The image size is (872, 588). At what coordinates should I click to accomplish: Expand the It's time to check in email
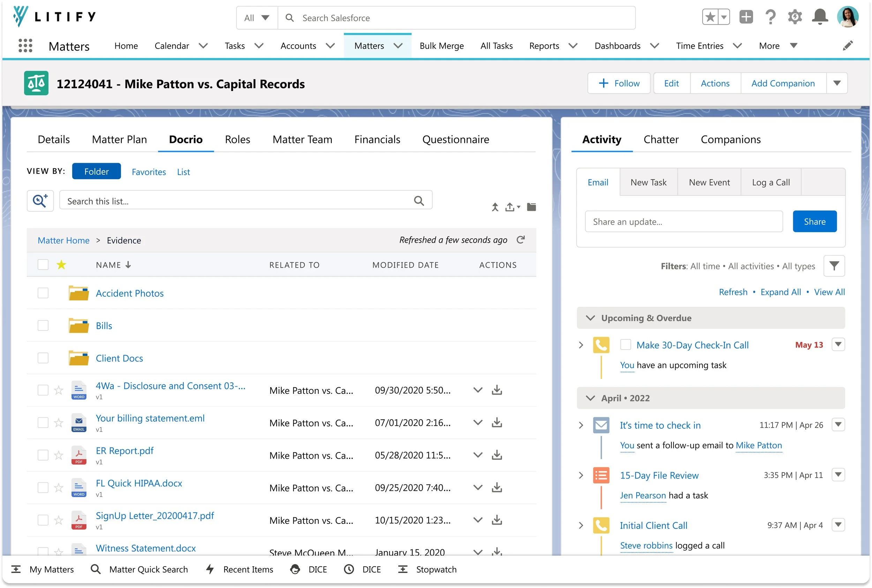click(581, 425)
